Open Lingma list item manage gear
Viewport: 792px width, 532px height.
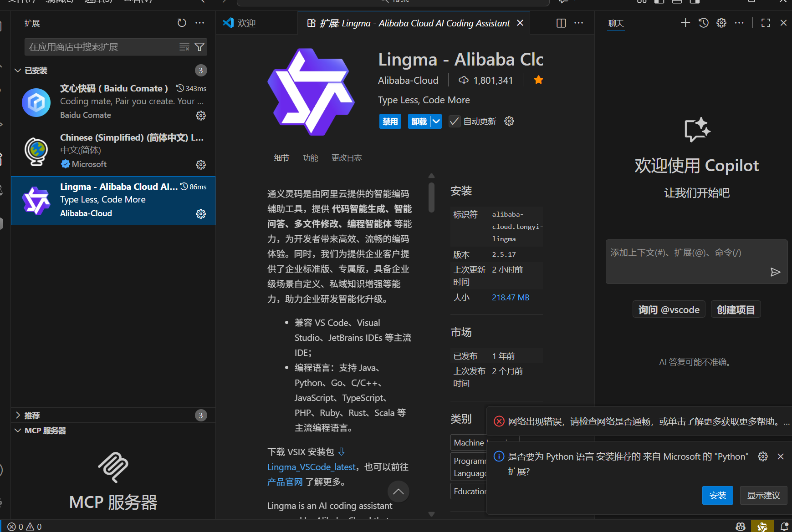click(x=201, y=214)
